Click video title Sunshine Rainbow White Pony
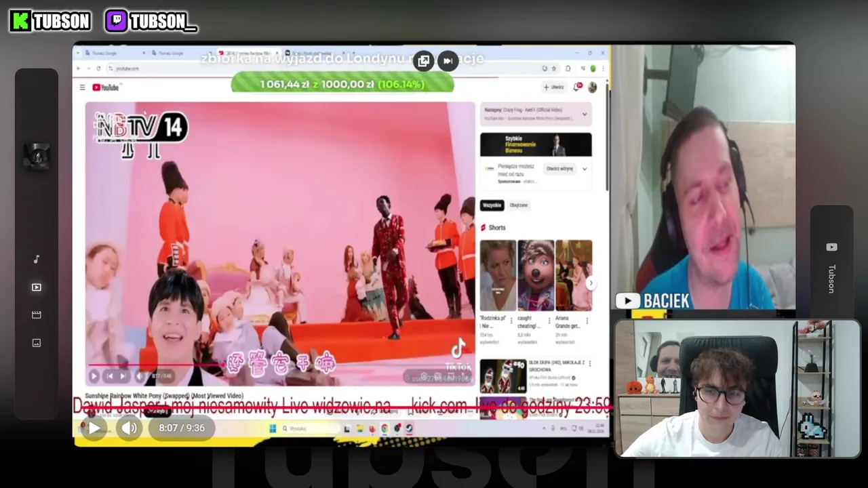The width and height of the screenshot is (868, 488). click(164, 396)
